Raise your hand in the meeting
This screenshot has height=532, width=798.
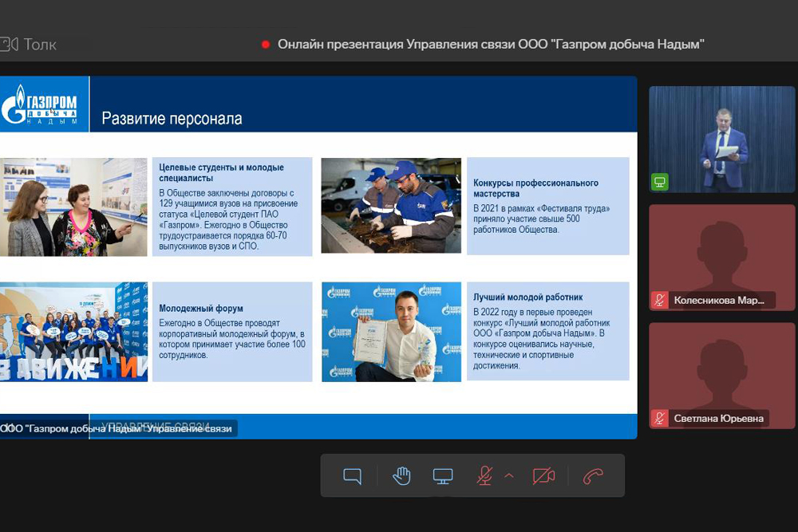click(401, 476)
